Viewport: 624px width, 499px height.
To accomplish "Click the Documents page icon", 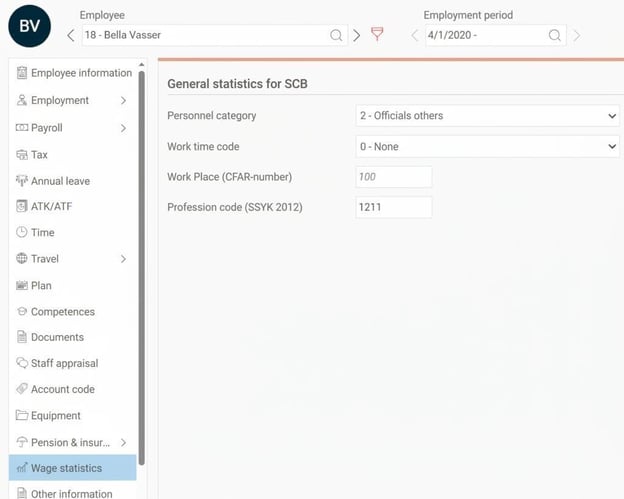I will (x=22, y=337).
